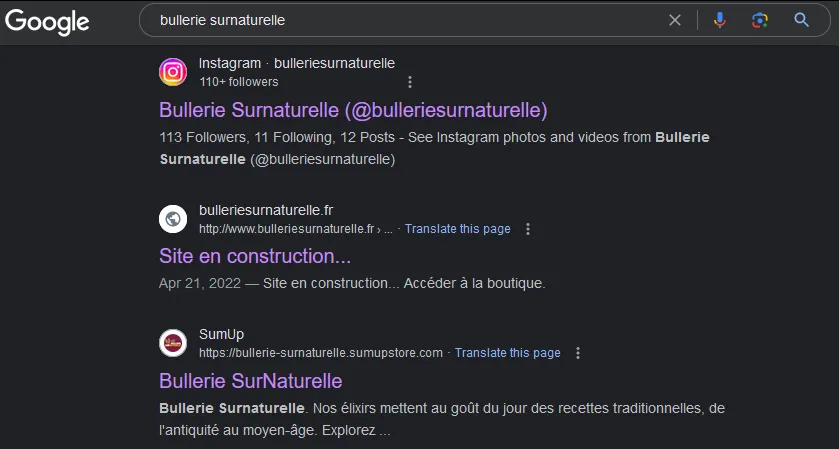Click the www.bulleriesurnaturelle.fr URL breadcrumb
Screen dimensions: 839x449
295,229
